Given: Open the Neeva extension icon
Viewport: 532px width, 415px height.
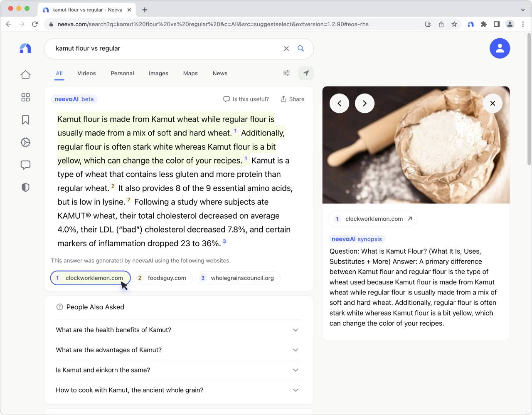Looking at the screenshot, I should point(470,24).
